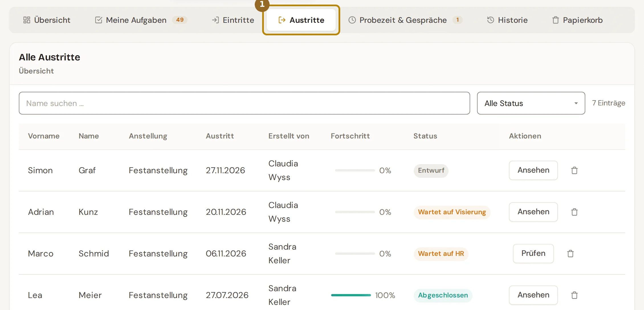Open Probezeit & Gespräche tab

(x=405, y=20)
